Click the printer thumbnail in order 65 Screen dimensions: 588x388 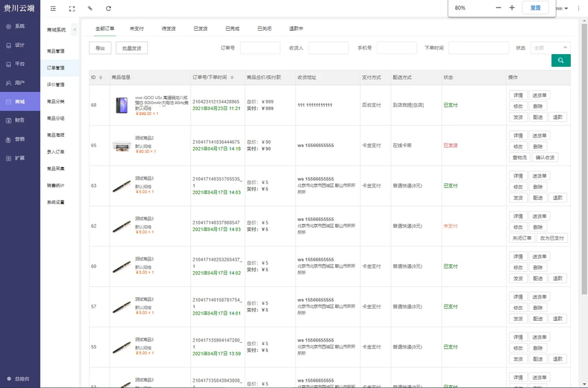[122, 146]
